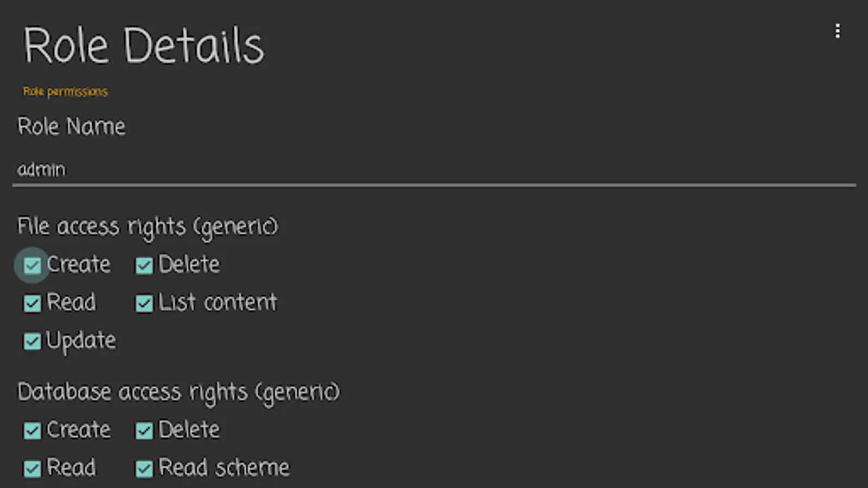Disable the database access Read checkbox

[x=32, y=468]
